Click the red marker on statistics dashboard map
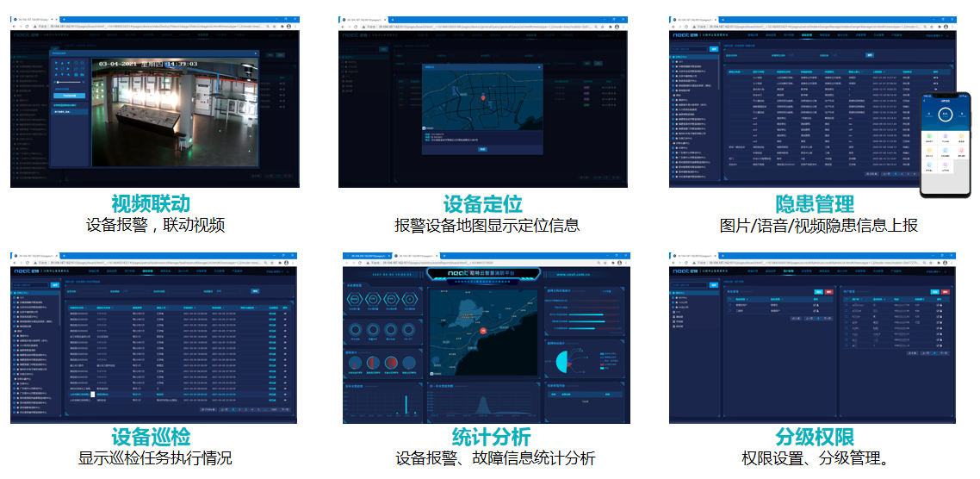Image resolution: width=980 pixels, height=479 pixels. 484,330
